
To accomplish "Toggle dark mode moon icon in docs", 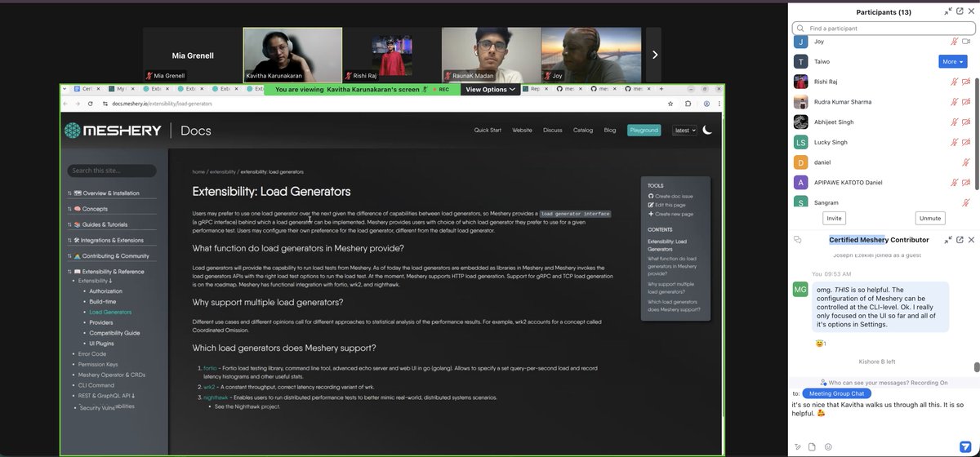I will point(707,130).
